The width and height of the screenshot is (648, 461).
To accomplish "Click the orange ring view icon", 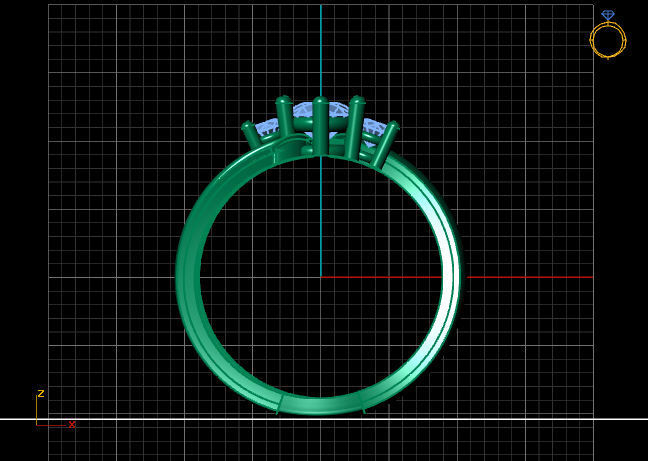I will [x=608, y=35].
